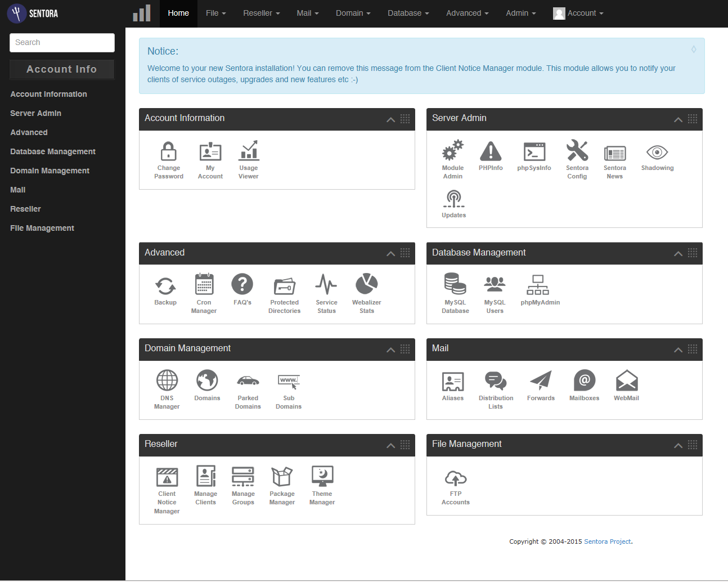
Task: Click the Search input field
Action: click(x=62, y=43)
